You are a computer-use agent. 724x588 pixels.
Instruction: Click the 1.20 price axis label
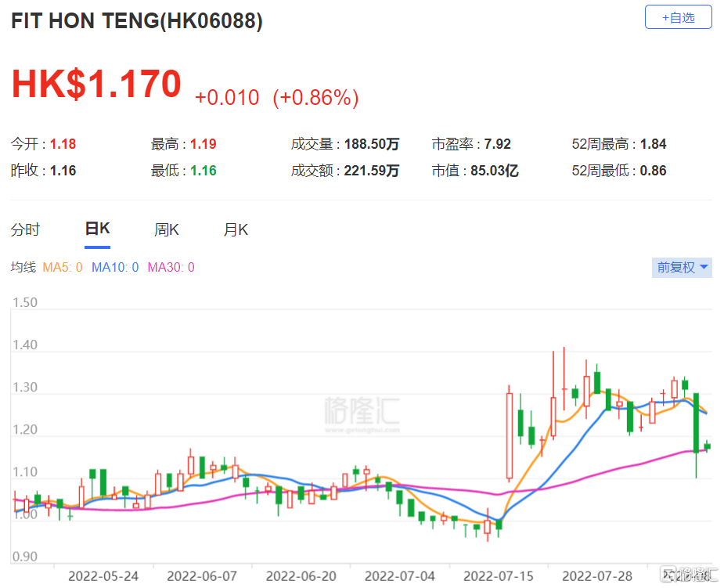pyautogui.click(x=25, y=430)
